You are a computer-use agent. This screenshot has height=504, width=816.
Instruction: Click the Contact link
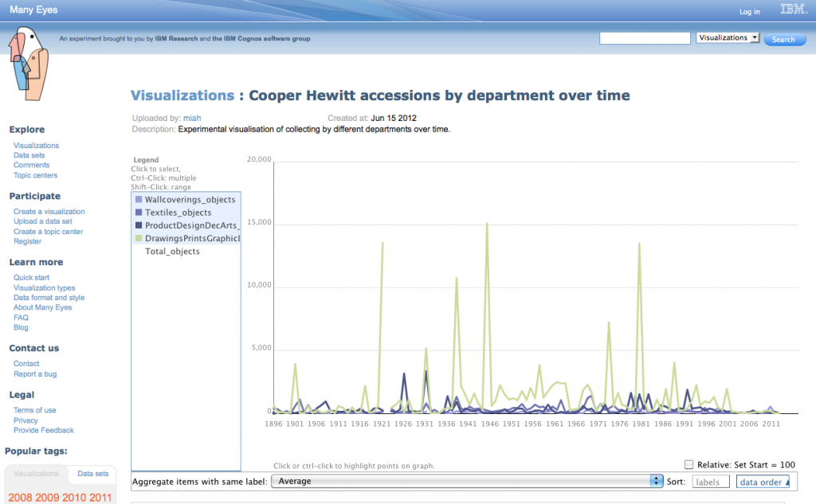(x=26, y=364)
